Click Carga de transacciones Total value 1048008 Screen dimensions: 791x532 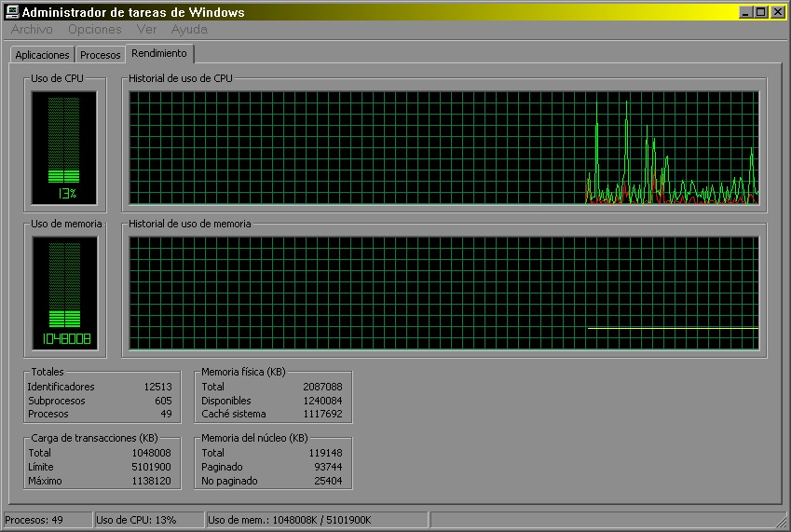click(151, 453)
